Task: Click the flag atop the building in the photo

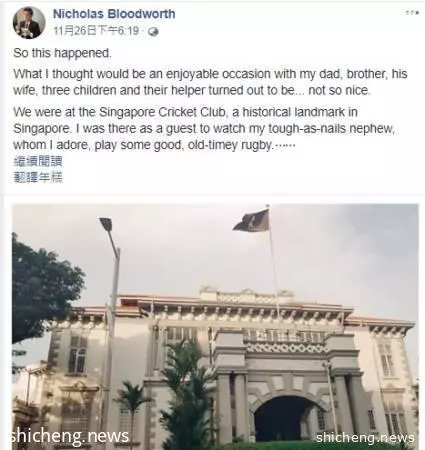Action: tap(251, 220)
